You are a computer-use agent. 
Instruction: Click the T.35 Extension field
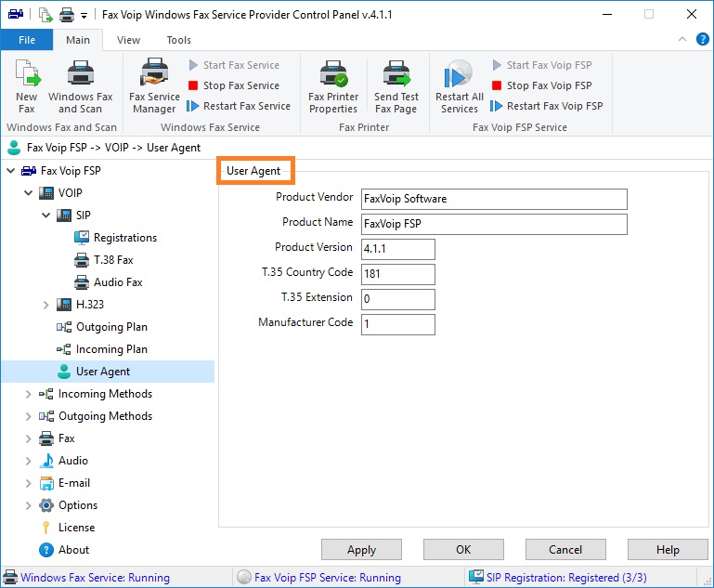click(x=398, y=299)
